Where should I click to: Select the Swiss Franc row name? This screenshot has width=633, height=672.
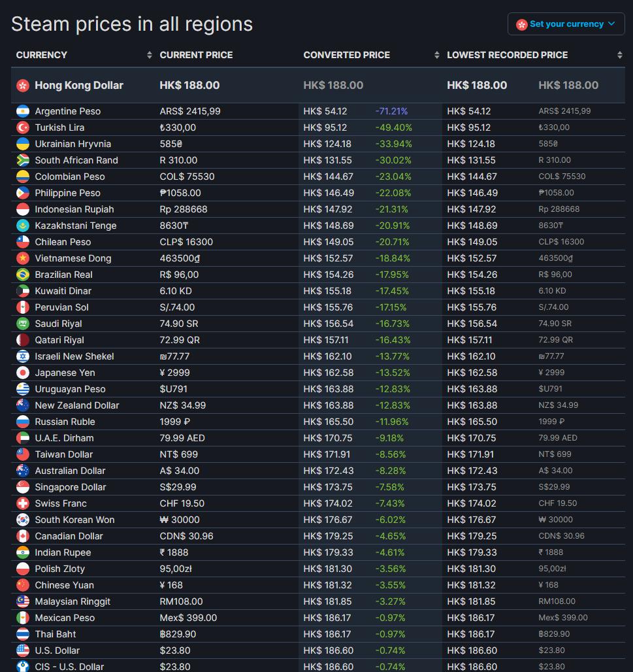pyautogui.click(x=61, y=503)
